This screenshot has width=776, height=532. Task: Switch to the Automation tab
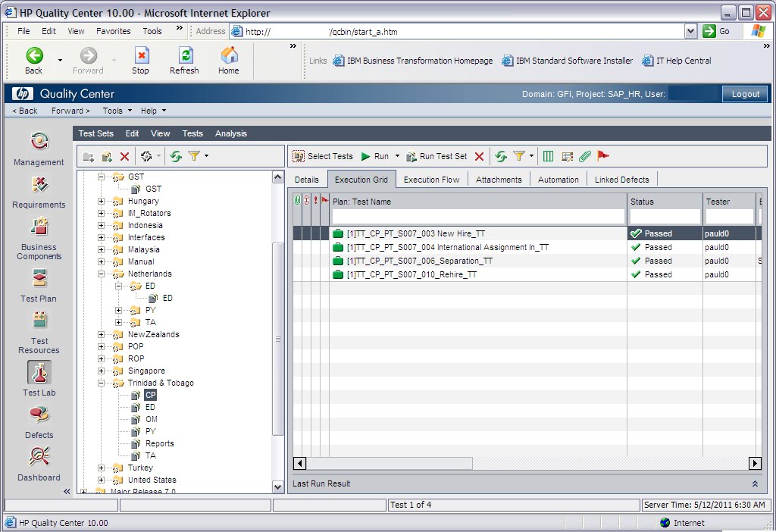click(559, 180)
